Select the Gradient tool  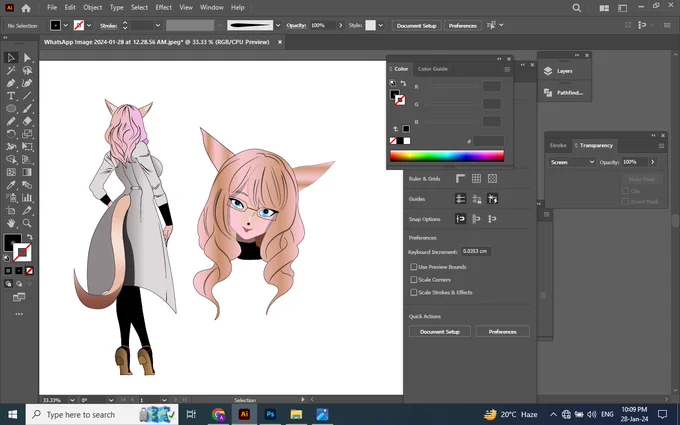(27, 172)
